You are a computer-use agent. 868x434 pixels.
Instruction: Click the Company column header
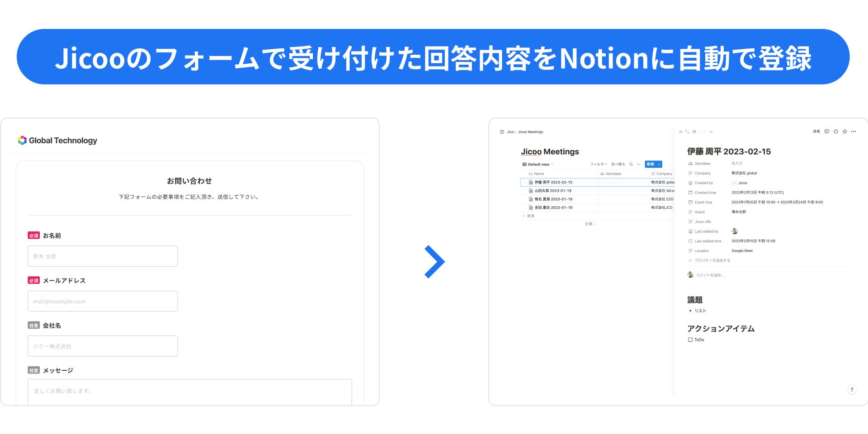pyautogui.click(x=661, y=174)
